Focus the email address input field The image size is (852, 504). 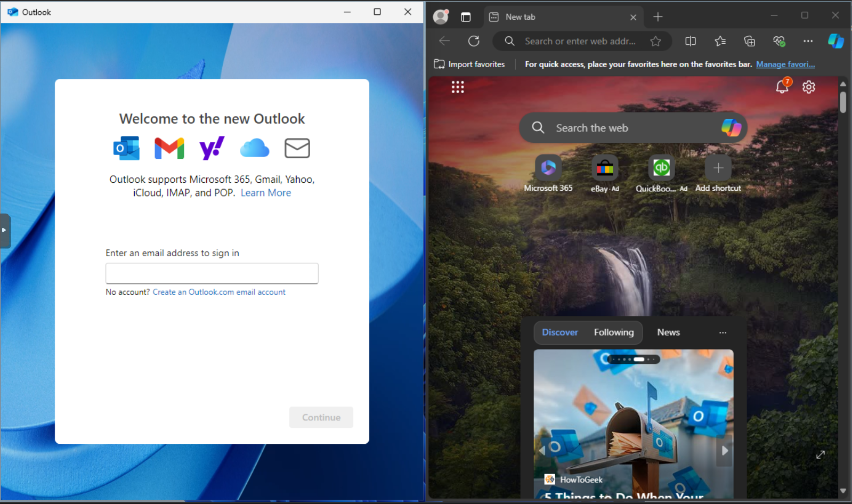(x=212, y=273)
